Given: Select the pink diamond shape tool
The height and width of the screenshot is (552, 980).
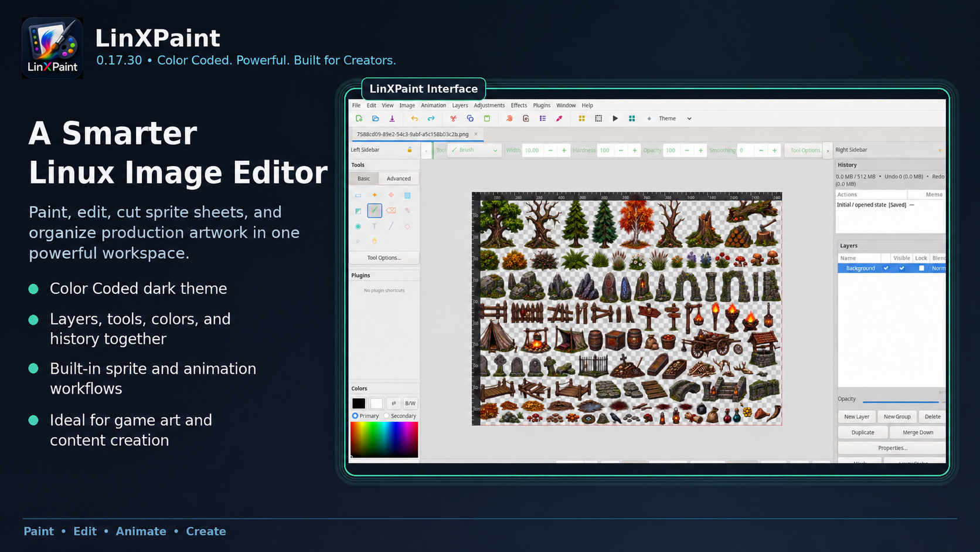Looking at the screenshot, I should [x=407, y=226].
